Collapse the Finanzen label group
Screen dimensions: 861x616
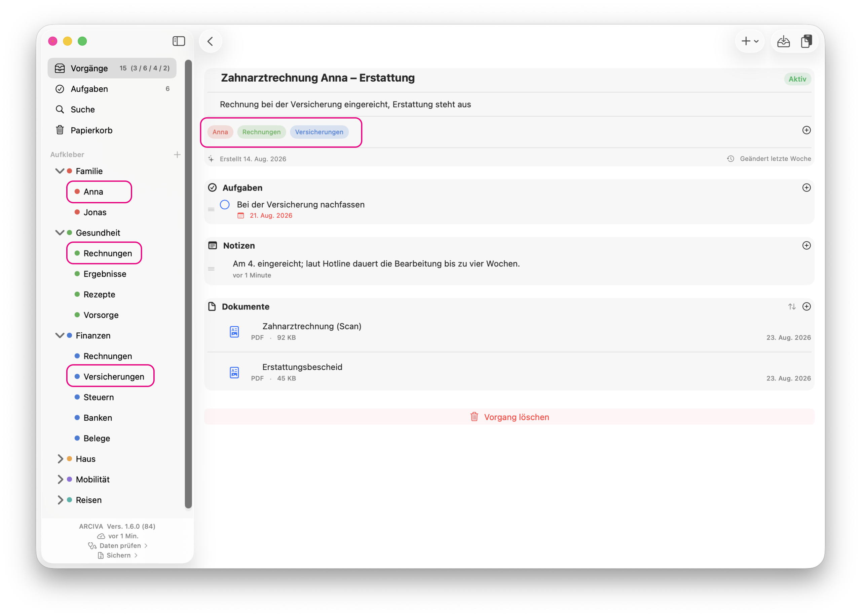pos(60,335)
